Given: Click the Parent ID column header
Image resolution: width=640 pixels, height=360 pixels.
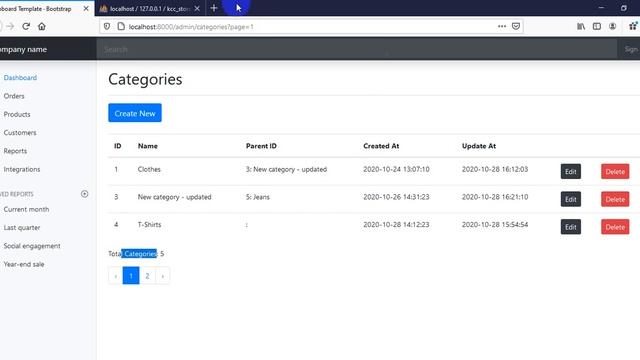Looking at the screenshot, I should (x=261, y=146).
